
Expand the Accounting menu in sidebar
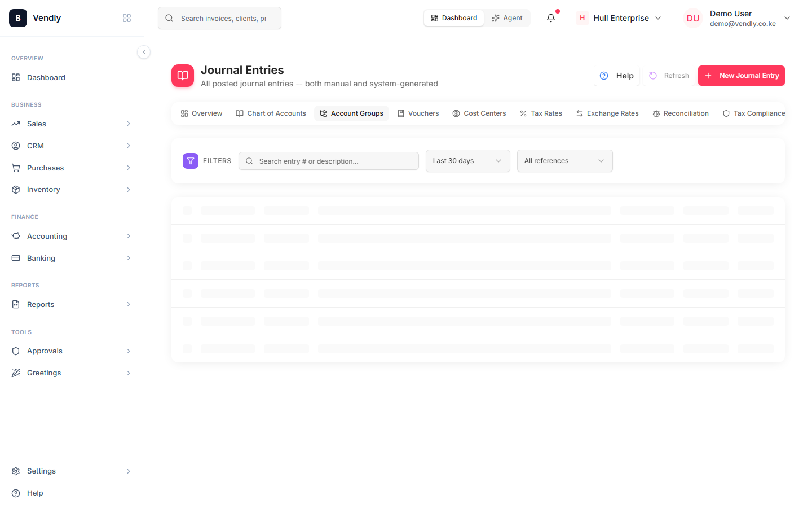click(x=72, y=236)
